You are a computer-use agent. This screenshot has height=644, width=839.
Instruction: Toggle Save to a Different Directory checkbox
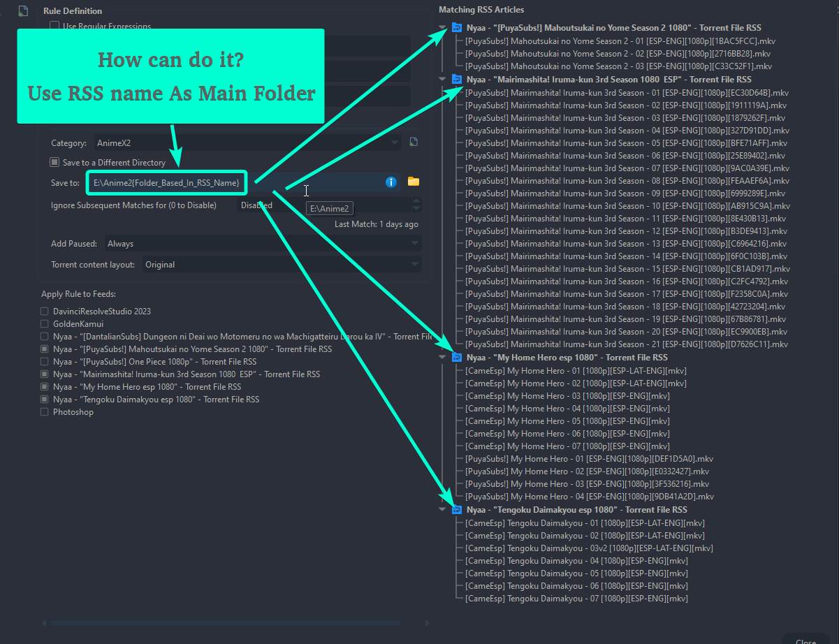(x=54, y=162)
